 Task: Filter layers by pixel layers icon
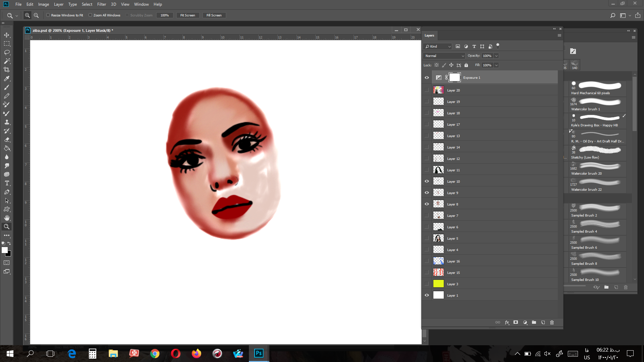click(x=458, y=46)
